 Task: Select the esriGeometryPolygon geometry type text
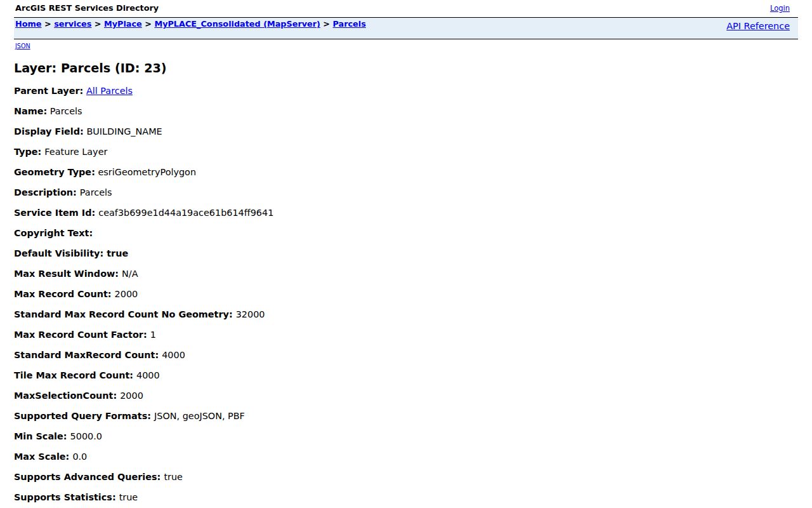[x=147, y=172]
